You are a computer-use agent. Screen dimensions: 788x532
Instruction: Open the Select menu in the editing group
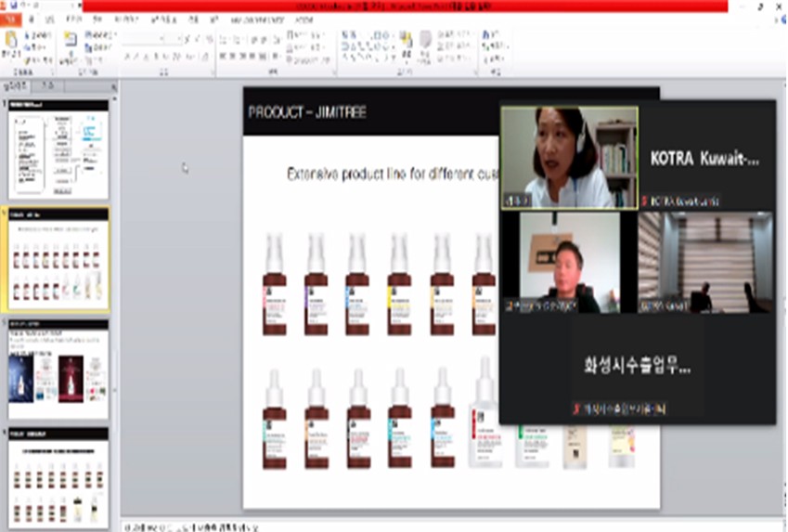pos(493,58)
